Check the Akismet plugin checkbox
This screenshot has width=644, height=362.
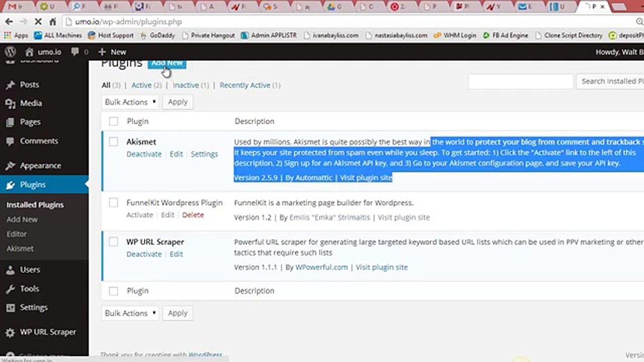click(113, 142)
